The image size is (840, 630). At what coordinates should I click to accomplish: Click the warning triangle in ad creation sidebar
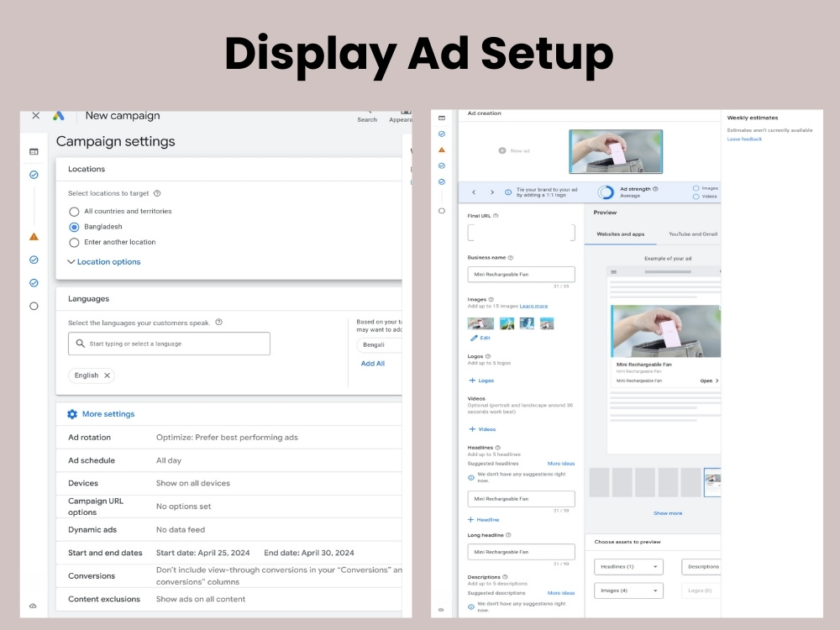[442, 150]
